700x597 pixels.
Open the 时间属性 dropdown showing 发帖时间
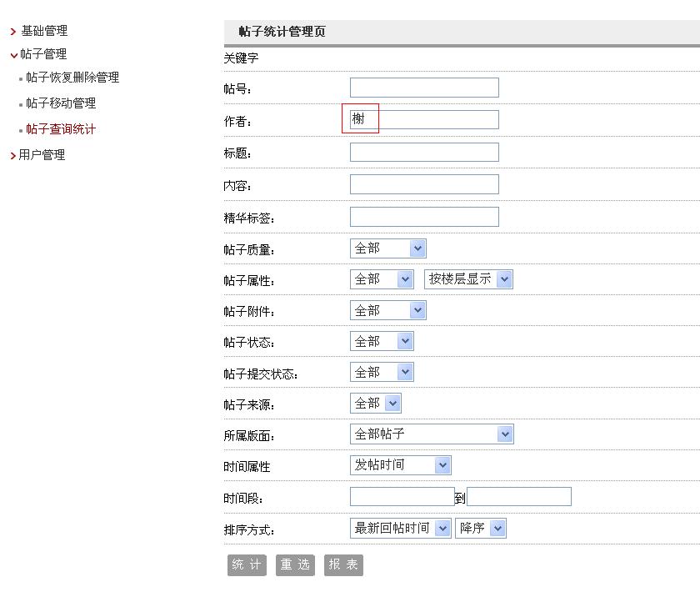(400, 465)
